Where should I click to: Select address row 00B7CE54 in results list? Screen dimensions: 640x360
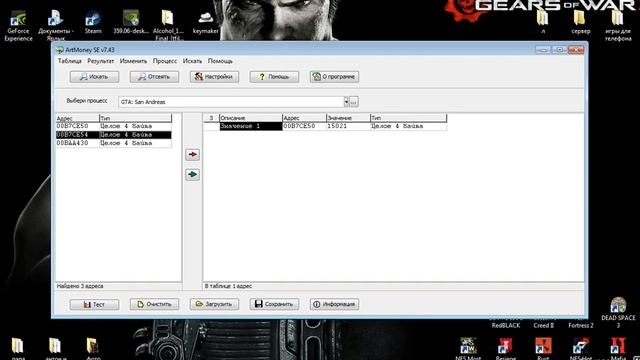click(x=114, y=135)
